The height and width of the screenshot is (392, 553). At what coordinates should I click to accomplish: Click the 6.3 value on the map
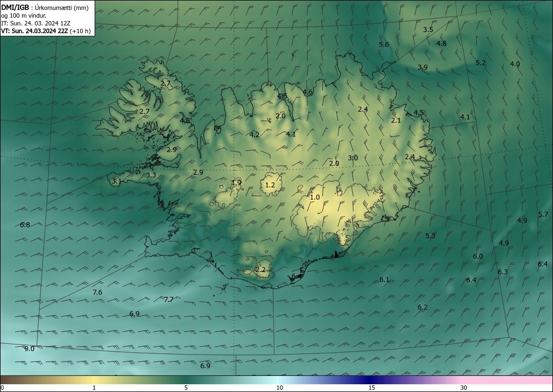click(x=503, y=272)
